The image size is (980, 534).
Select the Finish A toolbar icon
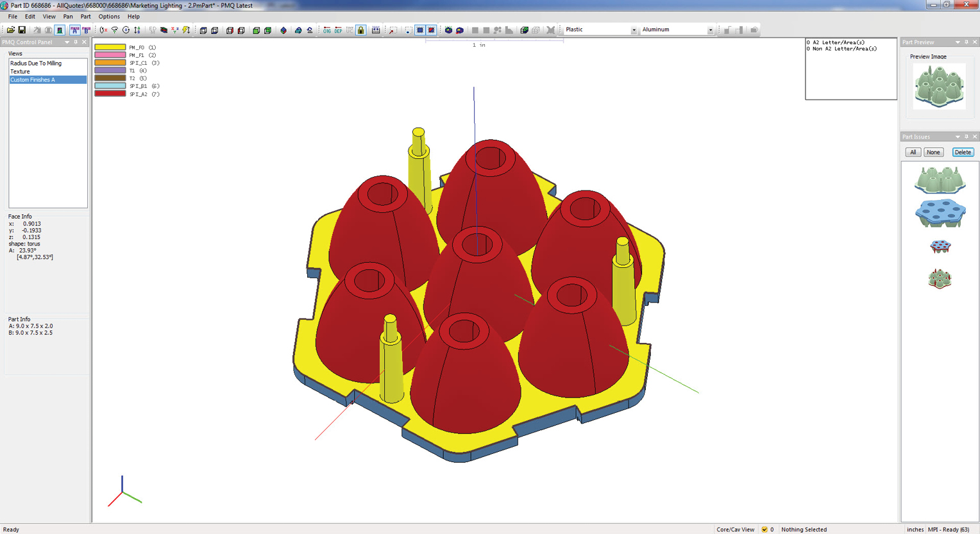[x=74, y=30]
